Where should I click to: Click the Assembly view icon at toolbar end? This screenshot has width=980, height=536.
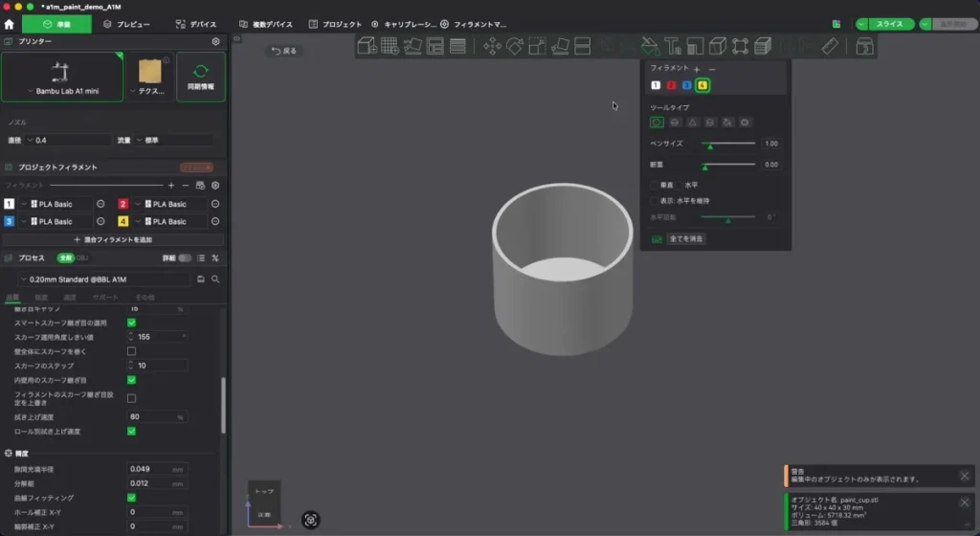(864, 46)
